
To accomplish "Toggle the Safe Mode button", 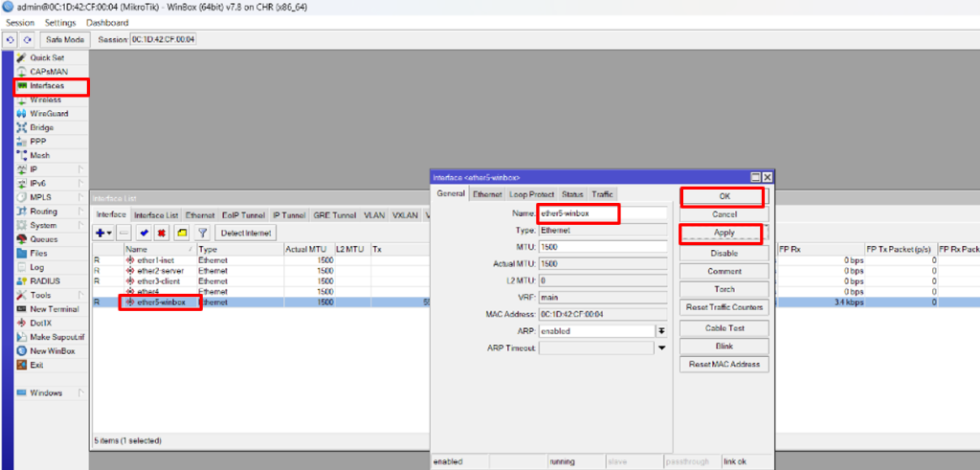I will (65, 39).
